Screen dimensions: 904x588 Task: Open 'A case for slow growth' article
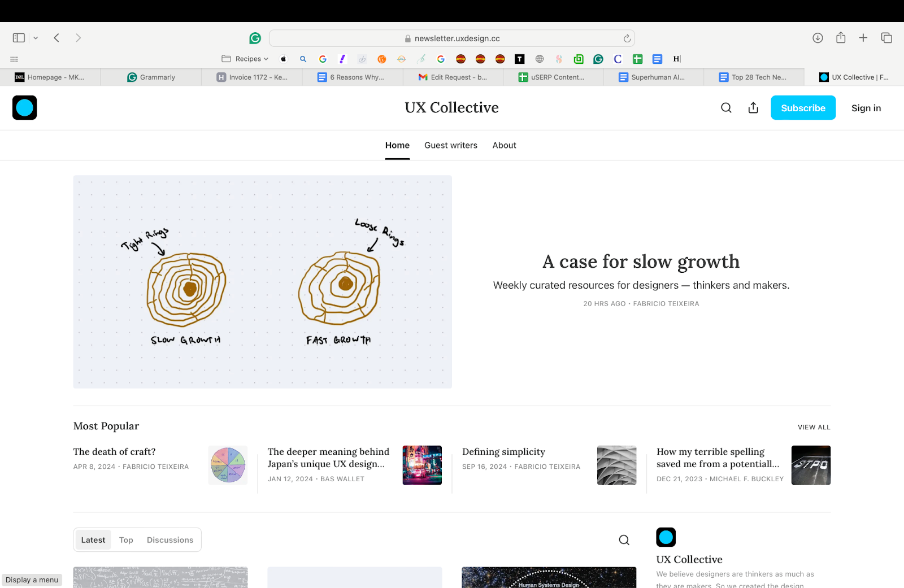click(x=641, y=262)
